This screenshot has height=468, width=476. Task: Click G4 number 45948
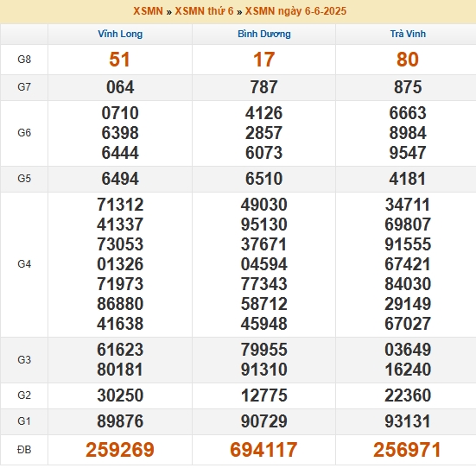pyautogui.click(x=264, y=324)
